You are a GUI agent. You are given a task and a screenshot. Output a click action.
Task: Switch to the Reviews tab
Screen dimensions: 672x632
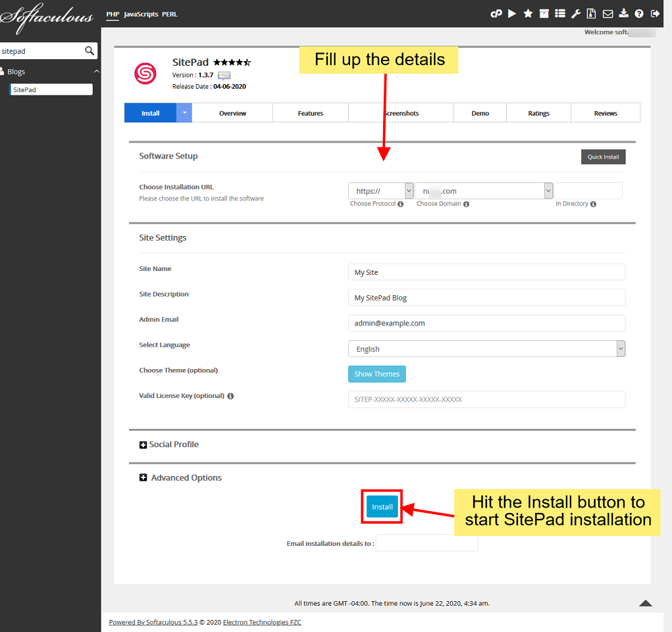coord(605,113)
